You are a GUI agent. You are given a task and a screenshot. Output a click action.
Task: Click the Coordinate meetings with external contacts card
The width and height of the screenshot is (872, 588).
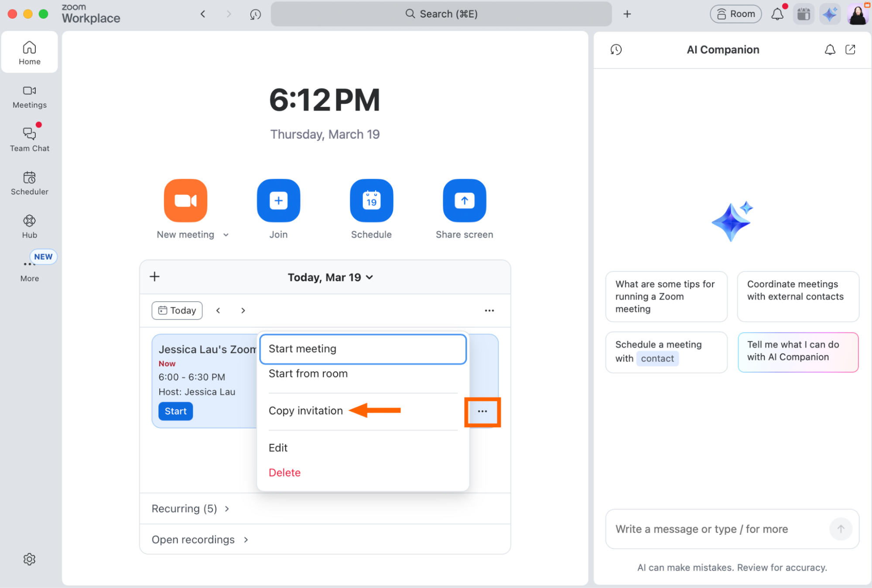tap(798, 296)
